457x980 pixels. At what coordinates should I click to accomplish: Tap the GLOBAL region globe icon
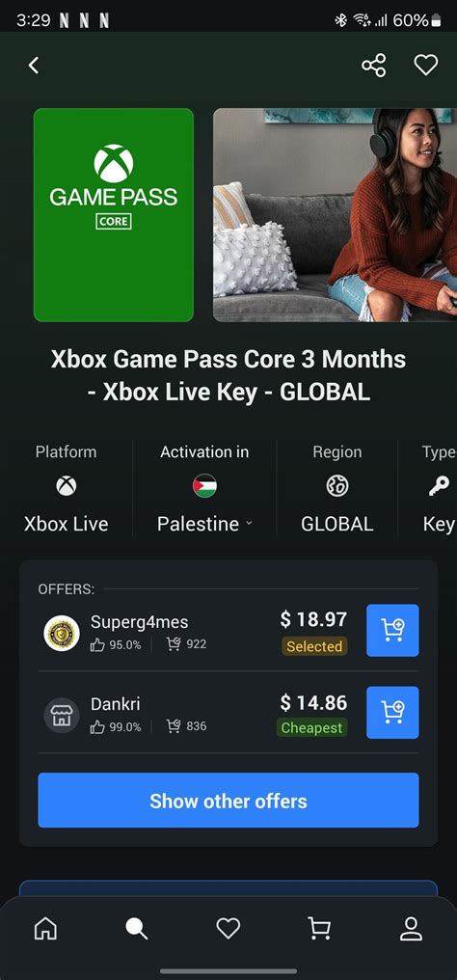tap(337, 485)
